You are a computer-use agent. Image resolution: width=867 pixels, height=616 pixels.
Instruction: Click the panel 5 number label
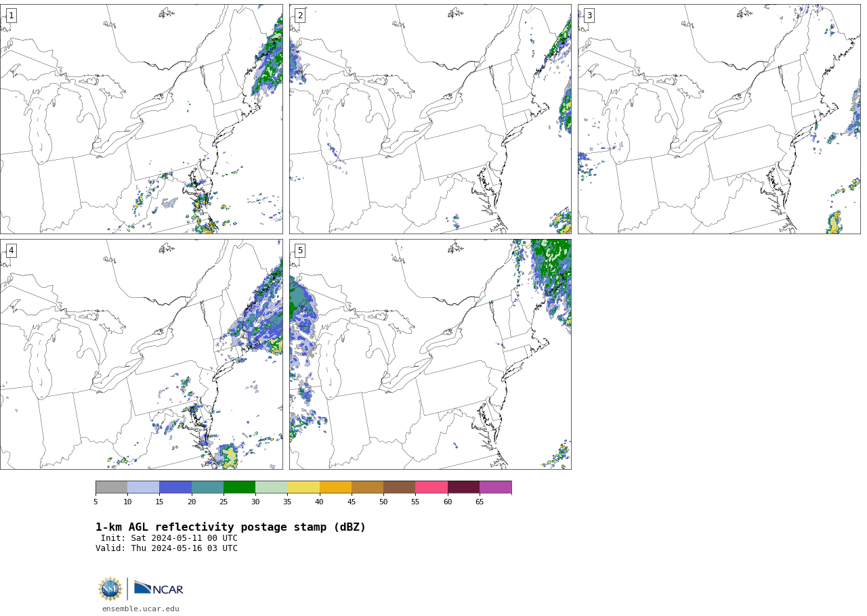[x=300, y=250]
